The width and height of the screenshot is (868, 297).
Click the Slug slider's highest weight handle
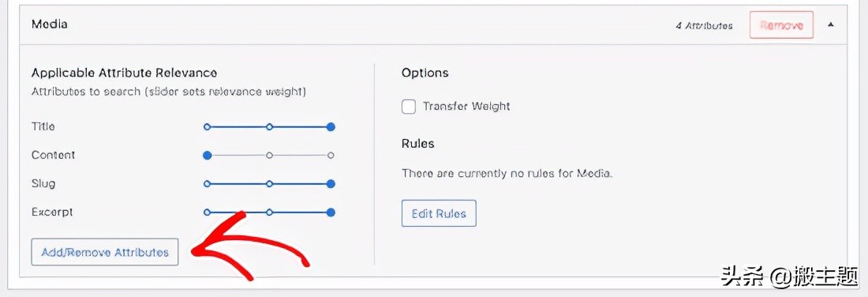pos(331,183)
